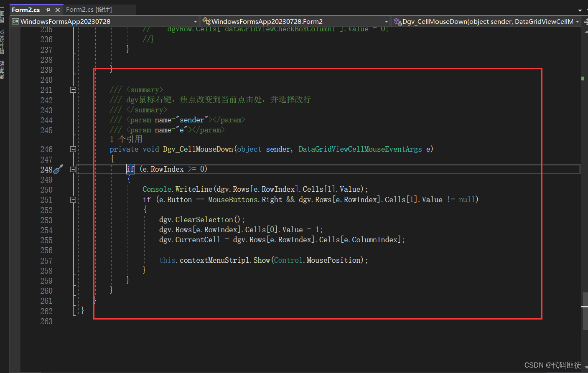Click line number 262
The image size is (588, 373).
click(x=46, y=311)
